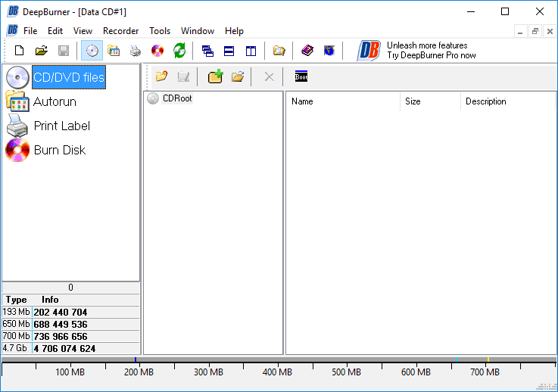
Task: Create new folder with green plus icon
Action: tap(216, 76)
